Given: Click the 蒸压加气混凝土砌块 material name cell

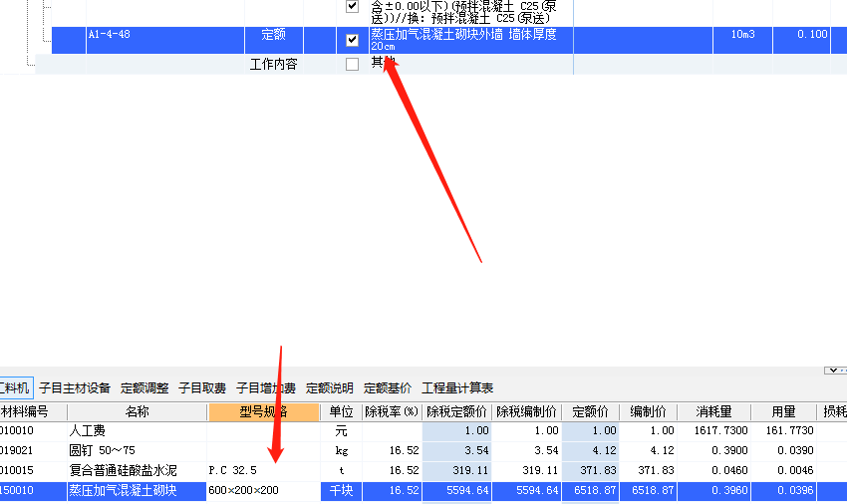Looking at the screenshot, I should [138, 490].
